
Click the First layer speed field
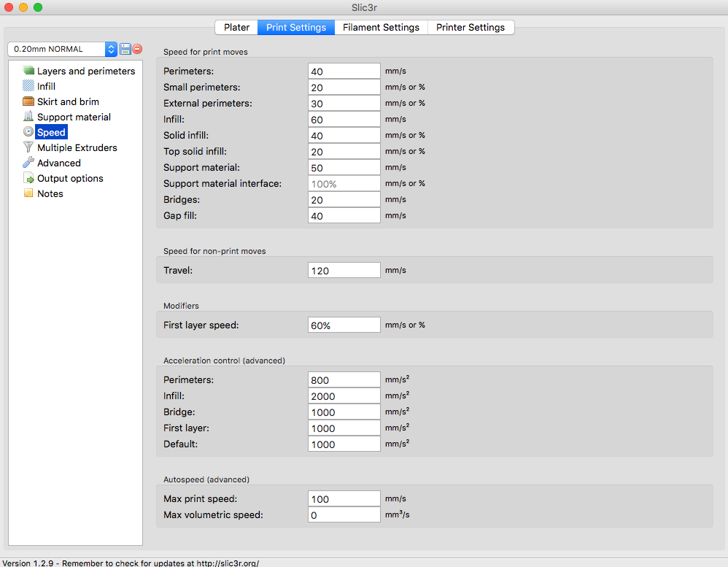pyautogui.click(x=344, y=325)
